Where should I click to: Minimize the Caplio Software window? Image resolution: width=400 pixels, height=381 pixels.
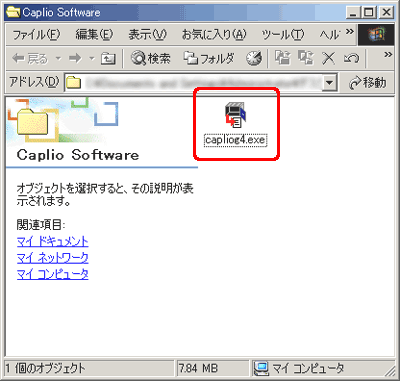point(353,13)
